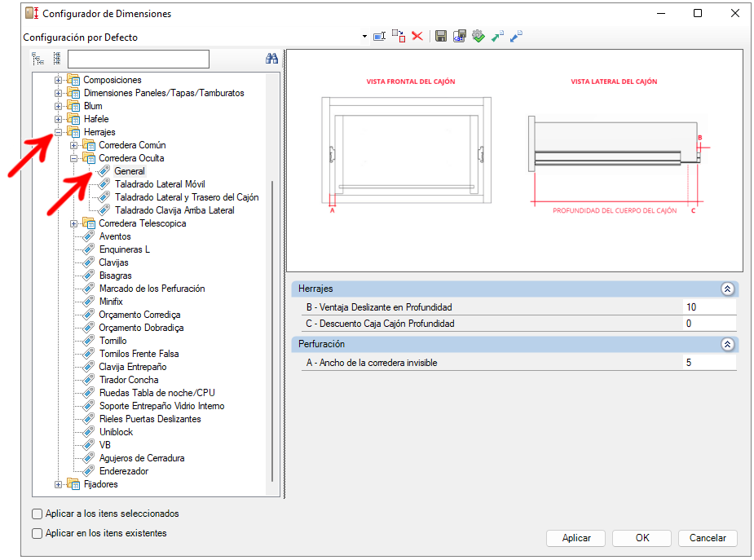This screenshot has height=560, width=754.
Task: Click the blue import arrow icon
Action: coord(516,36)
